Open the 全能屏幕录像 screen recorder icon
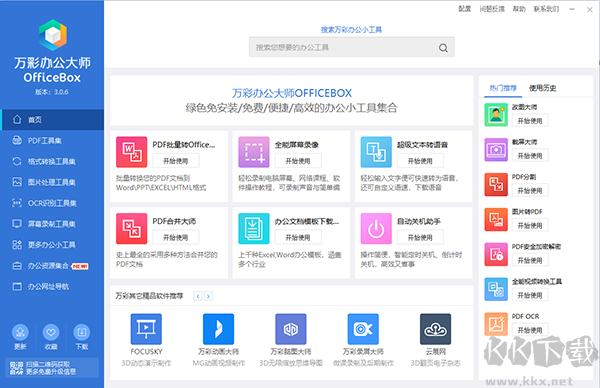 (254, 152)
